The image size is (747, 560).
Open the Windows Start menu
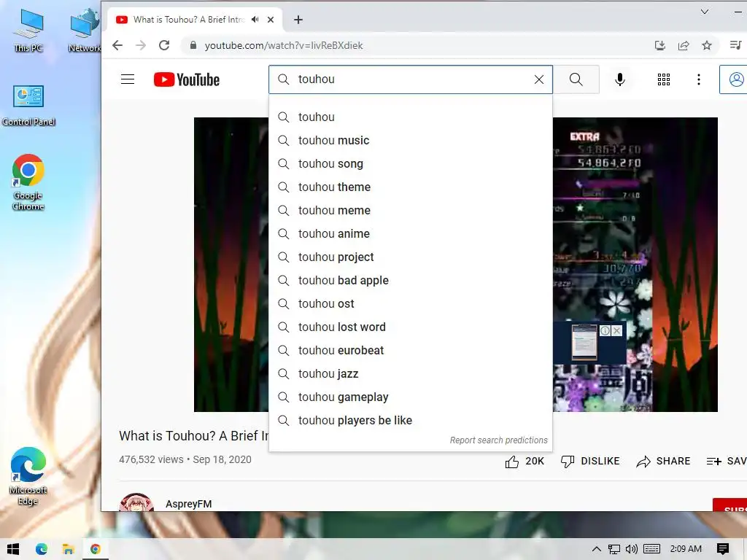tap(13, 549)
